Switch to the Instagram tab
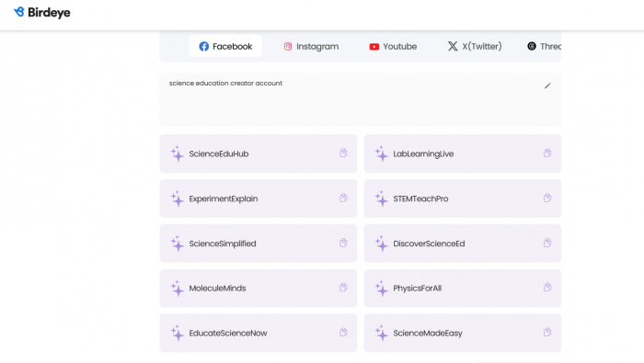Screen dimensions: 644x363 311,46
